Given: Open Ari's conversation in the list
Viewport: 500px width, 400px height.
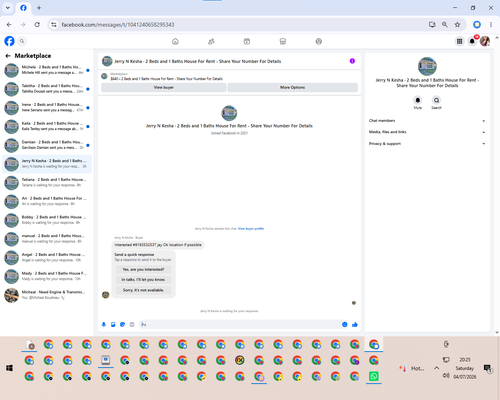Looking at the screenshot, I should coord(47,201).
